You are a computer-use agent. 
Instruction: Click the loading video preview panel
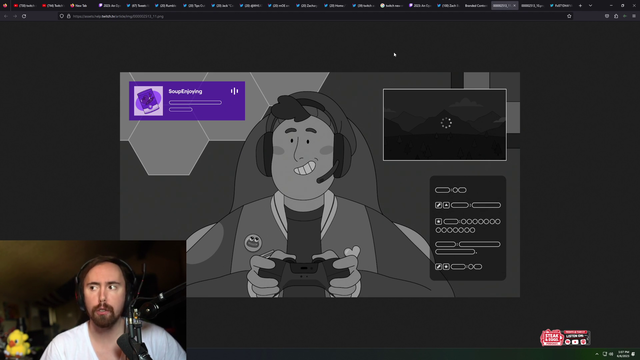[445, 125]
